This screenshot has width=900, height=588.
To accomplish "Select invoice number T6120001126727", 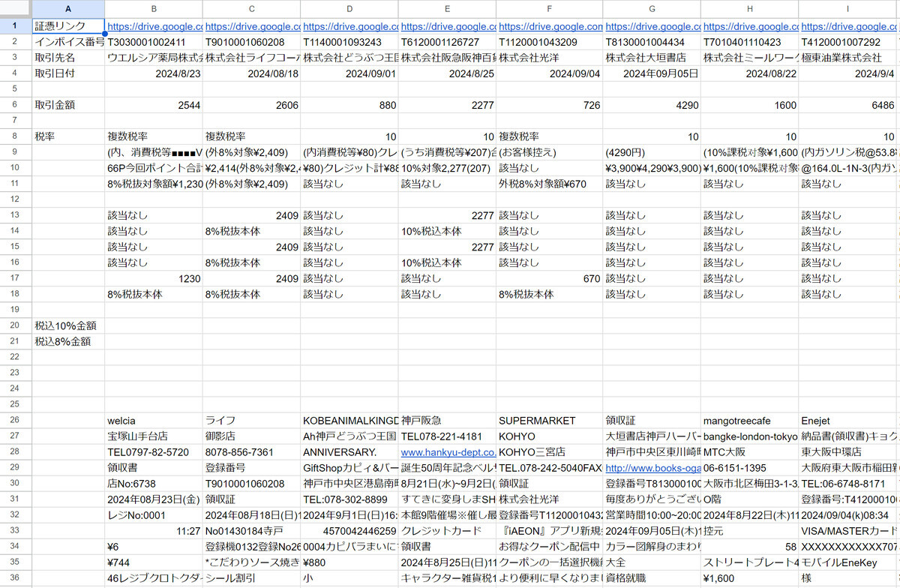I will point(447,42).
